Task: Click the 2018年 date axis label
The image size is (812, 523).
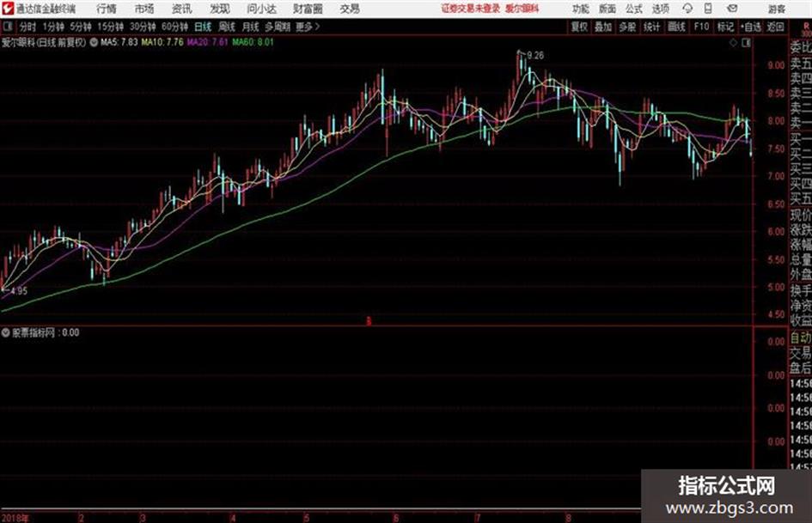Action: click(15, 518)
